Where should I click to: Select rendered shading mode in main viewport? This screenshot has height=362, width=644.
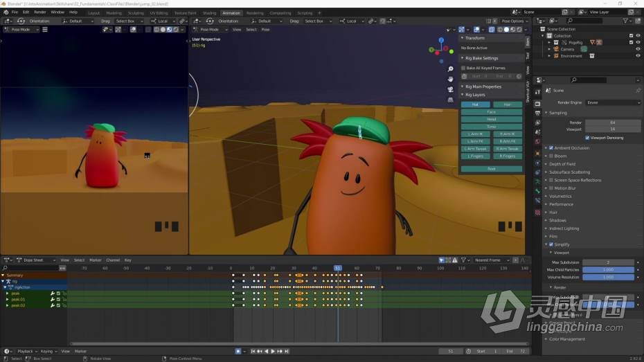519,30
